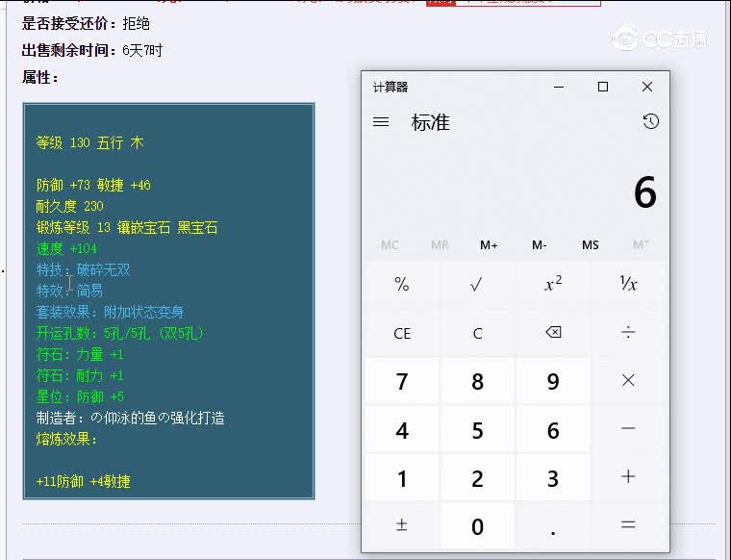Click the 制造者 crafter name line

tap(130, 418)
